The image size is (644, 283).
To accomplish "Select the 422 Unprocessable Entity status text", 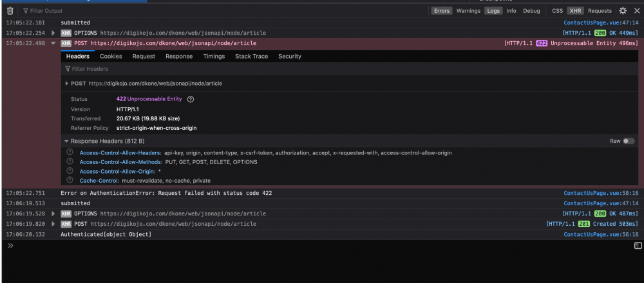I will tap(149, 99).
